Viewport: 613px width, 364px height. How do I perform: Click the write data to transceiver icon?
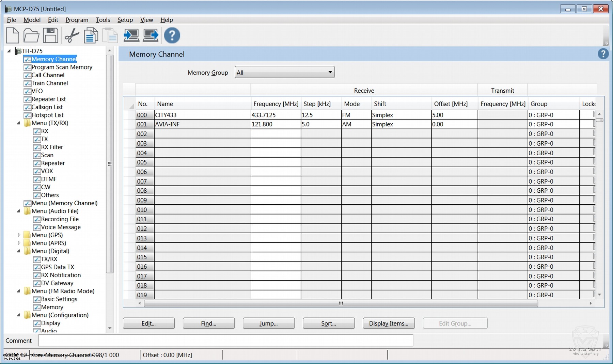151,35
